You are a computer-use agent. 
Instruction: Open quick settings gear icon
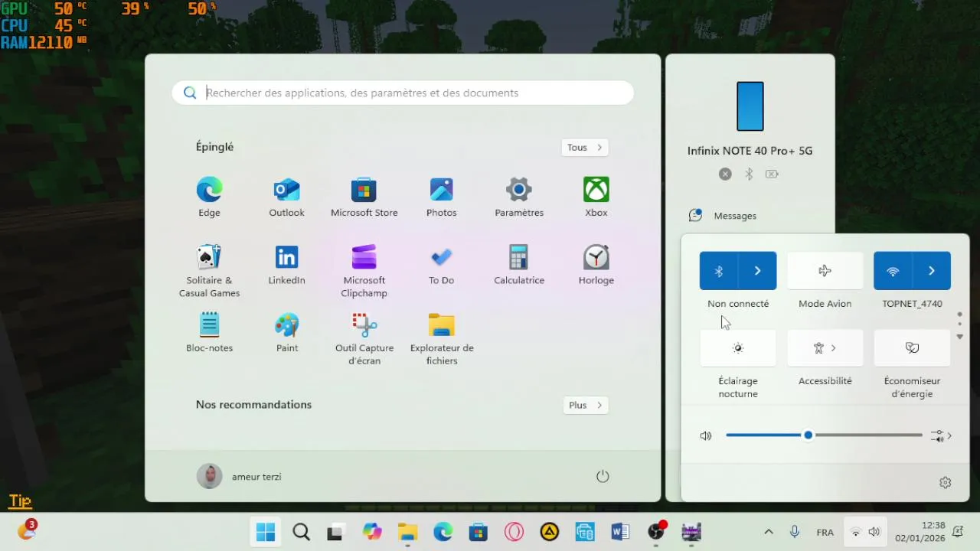pyautogui.click(x=945, y=482)
